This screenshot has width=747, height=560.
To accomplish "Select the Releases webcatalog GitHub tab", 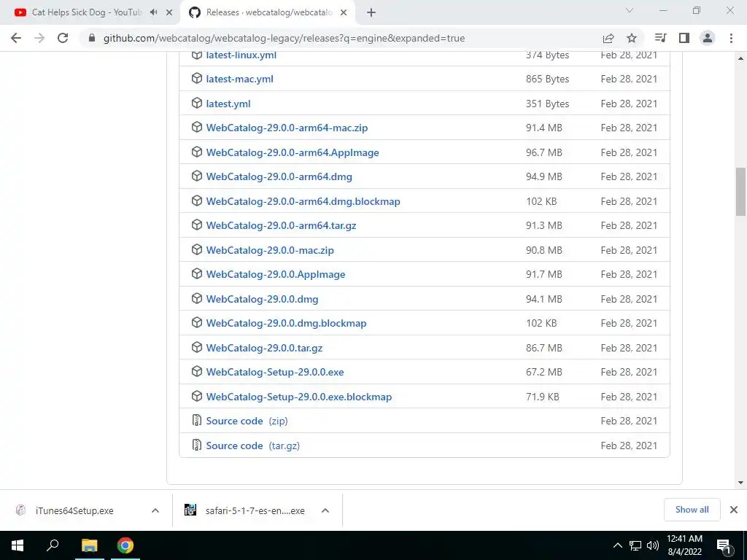I will click(x=267, y=12).
